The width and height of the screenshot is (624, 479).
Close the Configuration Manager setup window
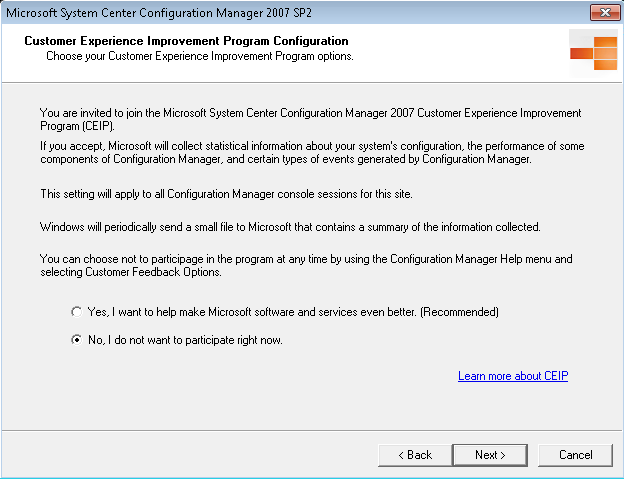click(x=604, y=12)
